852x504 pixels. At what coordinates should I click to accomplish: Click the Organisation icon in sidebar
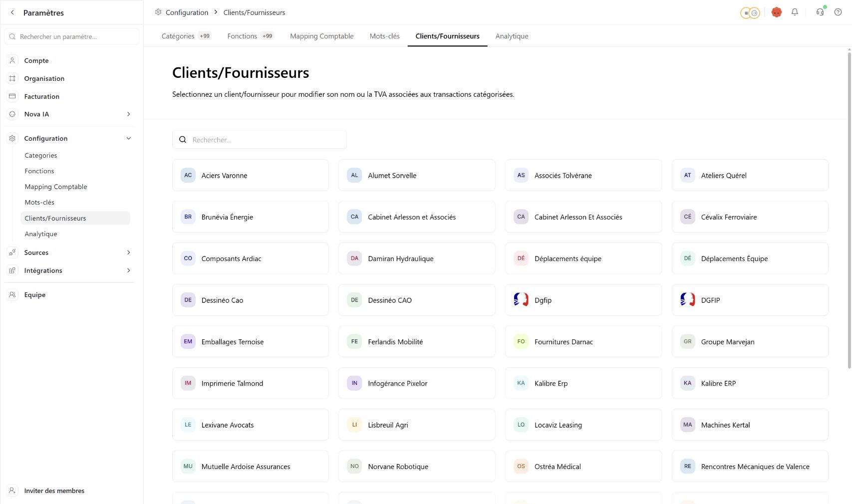pyautogui.click(x=12, y=78)
